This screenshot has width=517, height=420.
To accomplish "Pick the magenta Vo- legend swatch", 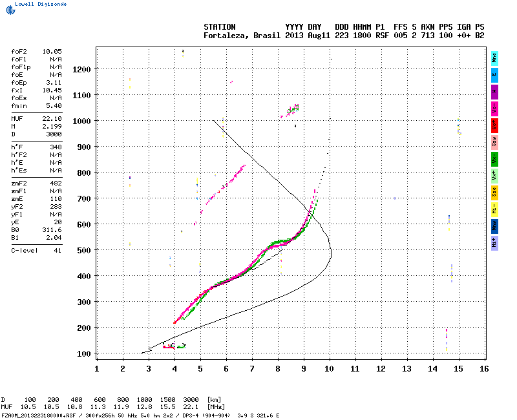I will pos(494,107).
